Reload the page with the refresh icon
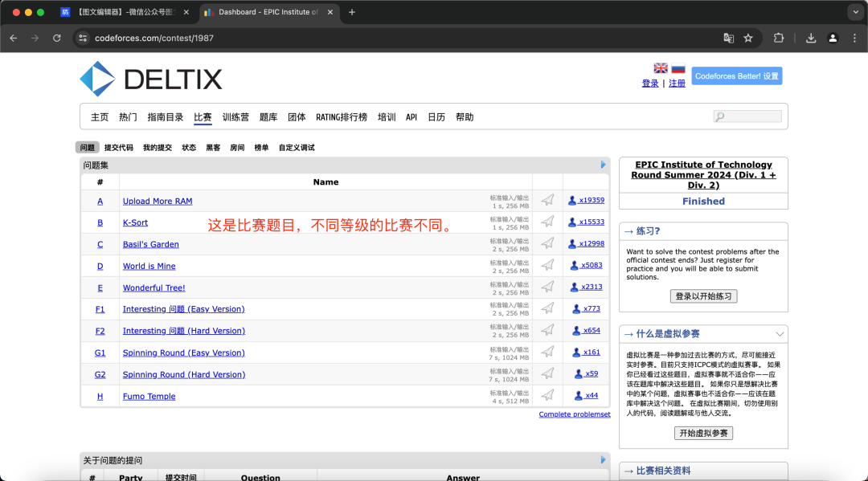Screen dimensions: 868x481 (x=56, y=37)
